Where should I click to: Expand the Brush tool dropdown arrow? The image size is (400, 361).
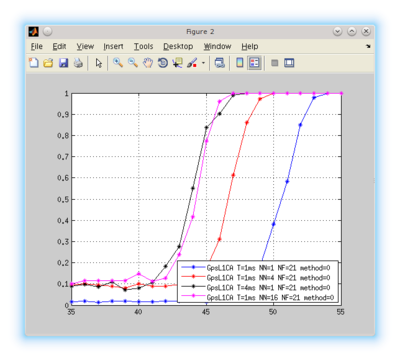tap(203, 63)
